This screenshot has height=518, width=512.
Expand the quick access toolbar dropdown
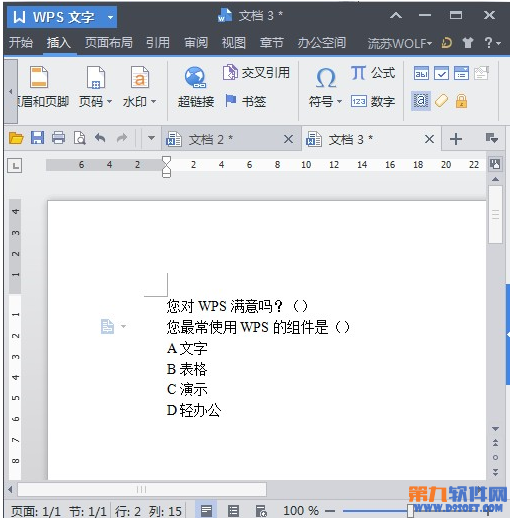[x=151, y=138]
